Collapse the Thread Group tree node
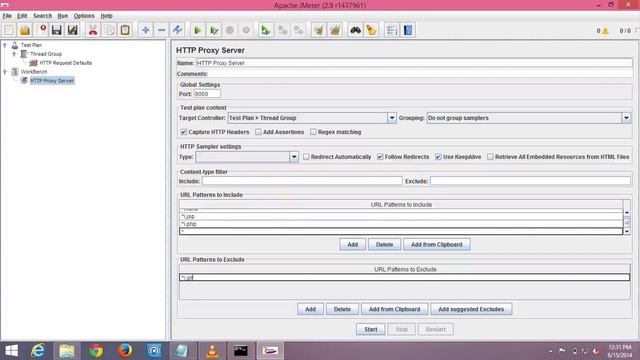This screenshot has height=360, width=640. (x=14, y=54)
